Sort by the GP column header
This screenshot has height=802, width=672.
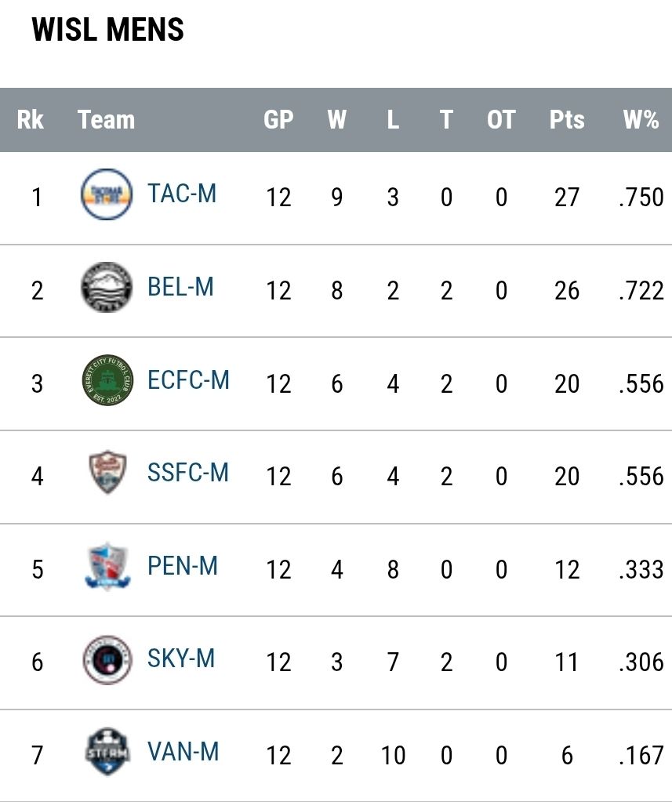[278, 120]
